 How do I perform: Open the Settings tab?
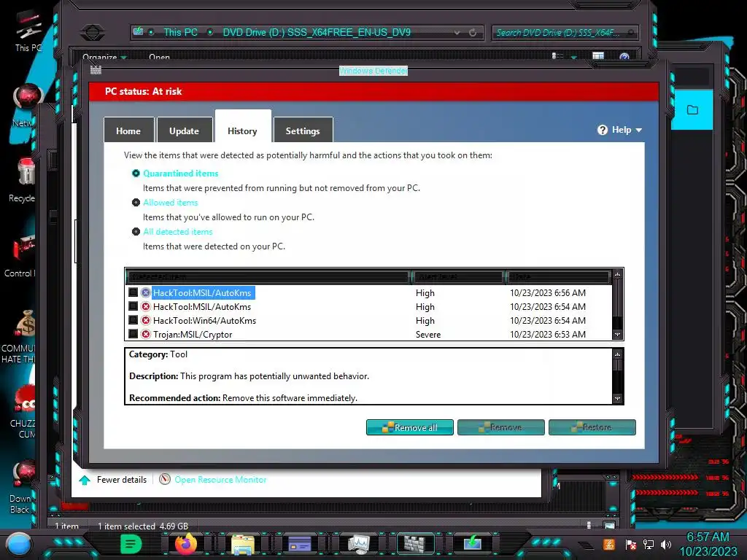(303, 131)
